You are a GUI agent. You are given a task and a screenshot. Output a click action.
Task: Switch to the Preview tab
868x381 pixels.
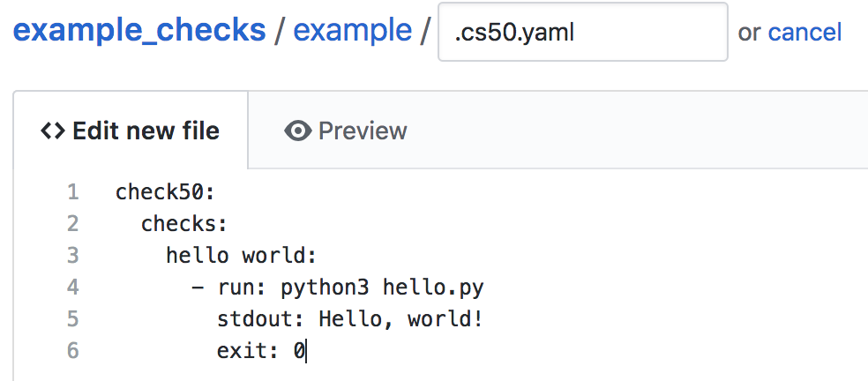pos(346,131)
